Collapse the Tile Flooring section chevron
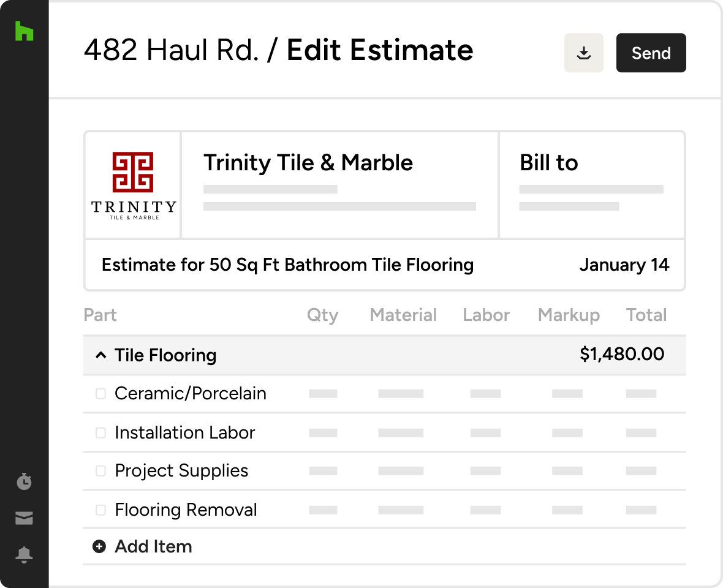The height and width of the screenshot is (588, 723). pyautogui.click(x=100, y=355)
